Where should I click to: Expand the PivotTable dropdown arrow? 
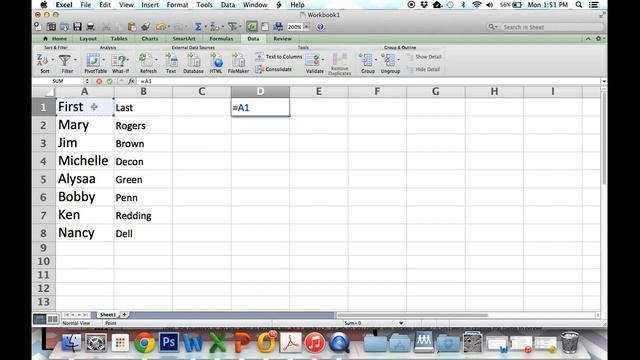103,60
